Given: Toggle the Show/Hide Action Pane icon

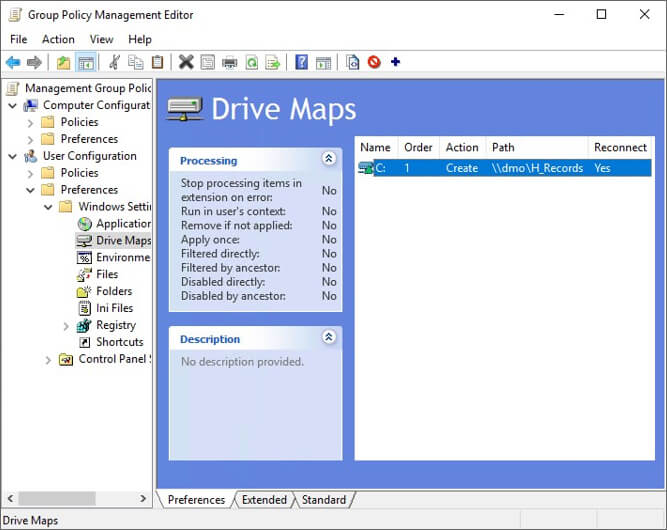Looking at the screenshot, I should tap(324, 63).
